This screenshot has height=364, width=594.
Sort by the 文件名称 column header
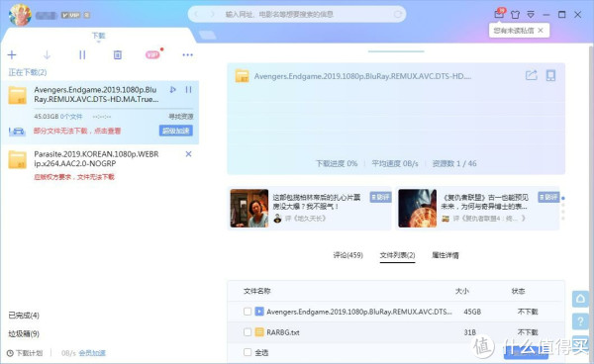point(256,291)
